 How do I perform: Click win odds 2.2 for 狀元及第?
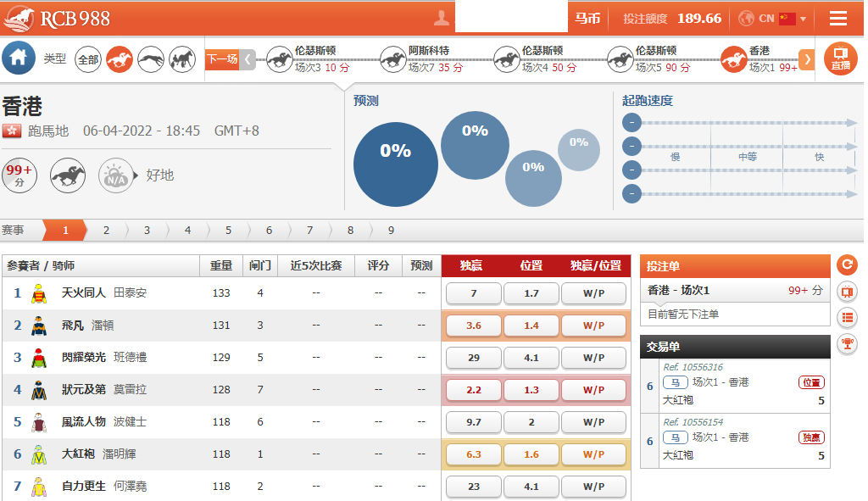click(473, 390)
